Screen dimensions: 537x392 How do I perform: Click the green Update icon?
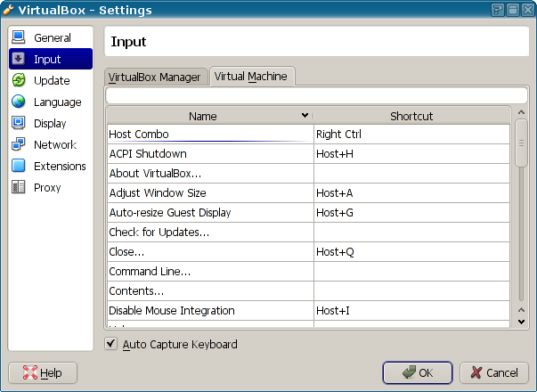[19, 80]
